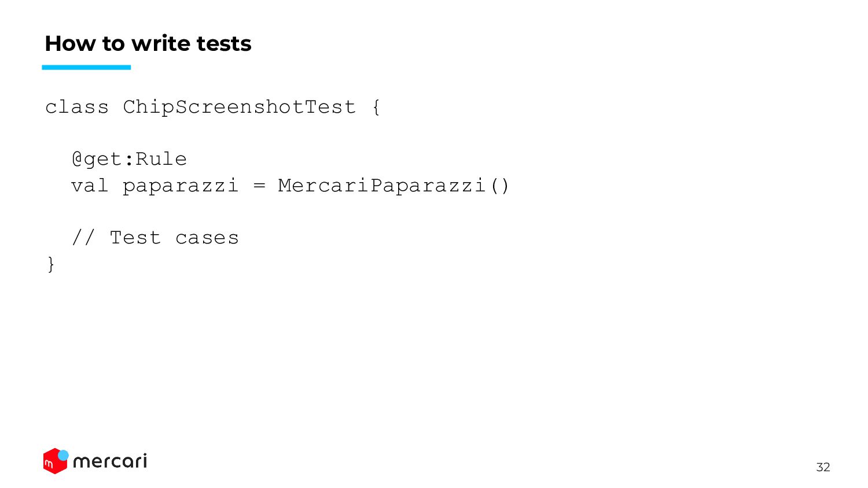This screenshot has height=488, width=868.
Task: Click the slide title How to write tests
Action: click(x=148, y=43)
